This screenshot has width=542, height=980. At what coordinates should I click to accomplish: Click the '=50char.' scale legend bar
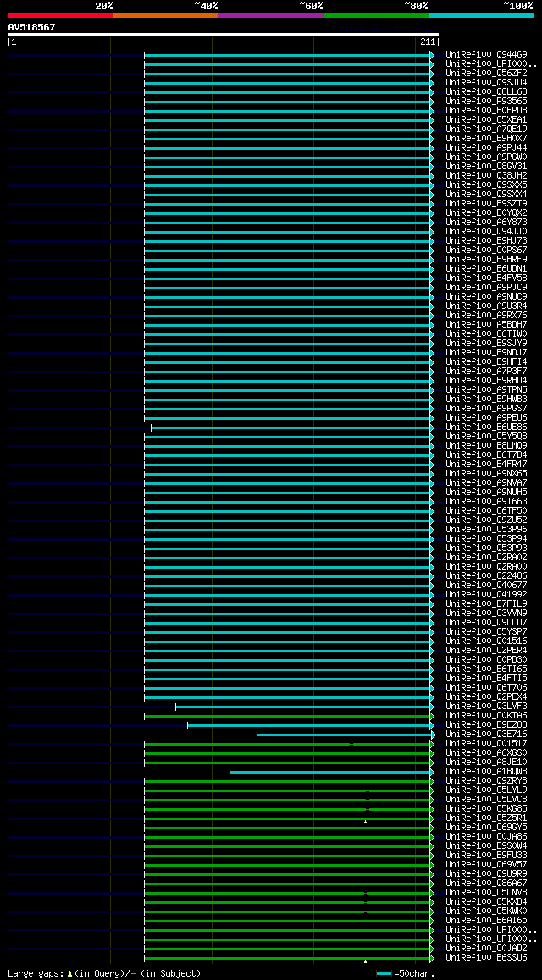[384, 974]
